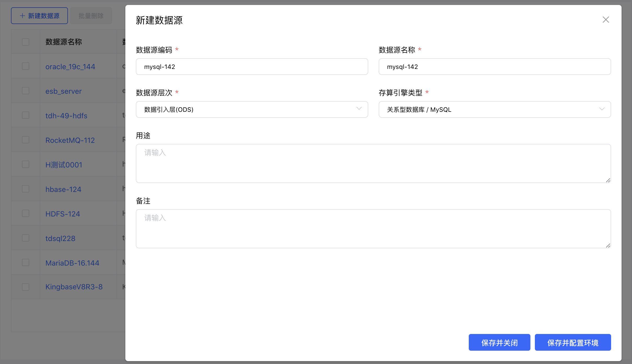Click the resize grip of 备注 textarea
Viewport: 632px width, 364px height.
[x=608, y=245]
